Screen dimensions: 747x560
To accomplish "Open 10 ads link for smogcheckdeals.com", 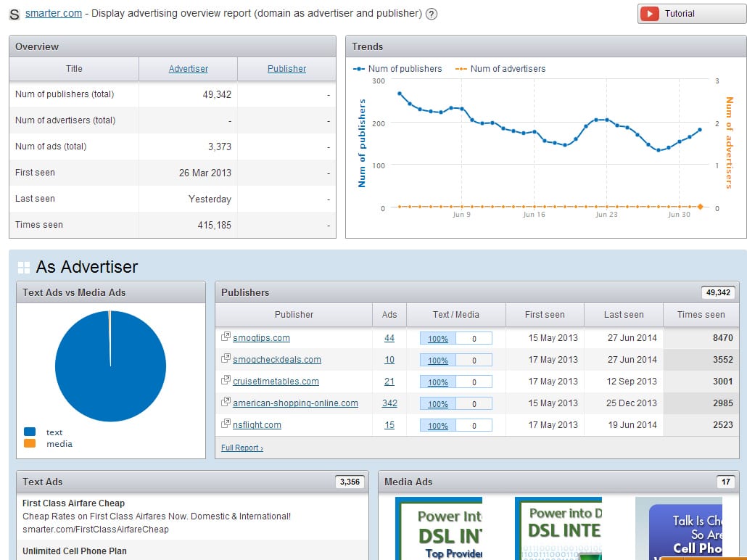I will pyautogui.click(x=389, y=360).
